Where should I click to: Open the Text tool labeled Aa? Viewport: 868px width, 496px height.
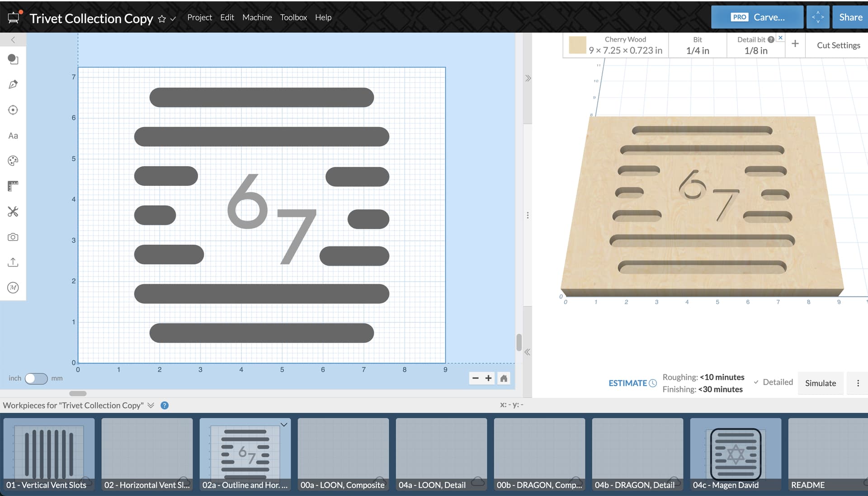coord(13,136)
